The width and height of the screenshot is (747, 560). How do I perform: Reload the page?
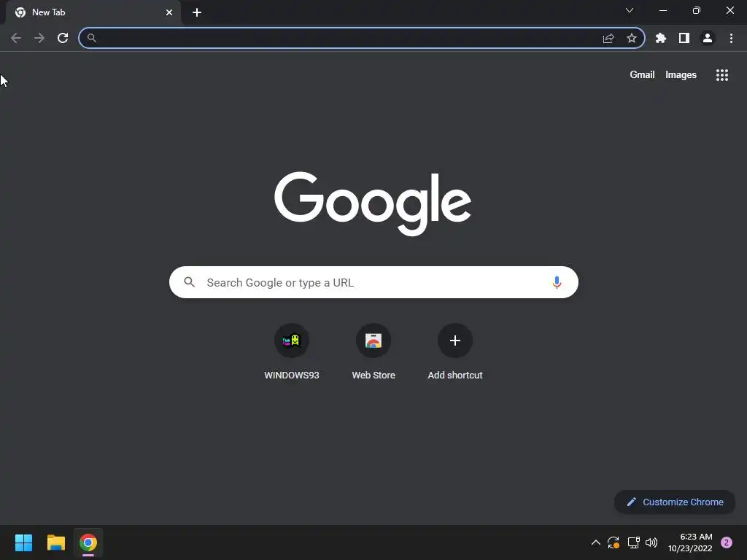pyautogui.click(x=63, y=38)
